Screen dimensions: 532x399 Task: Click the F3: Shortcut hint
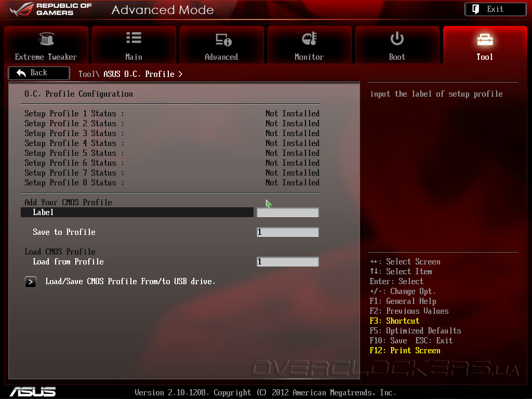(394, 321)
